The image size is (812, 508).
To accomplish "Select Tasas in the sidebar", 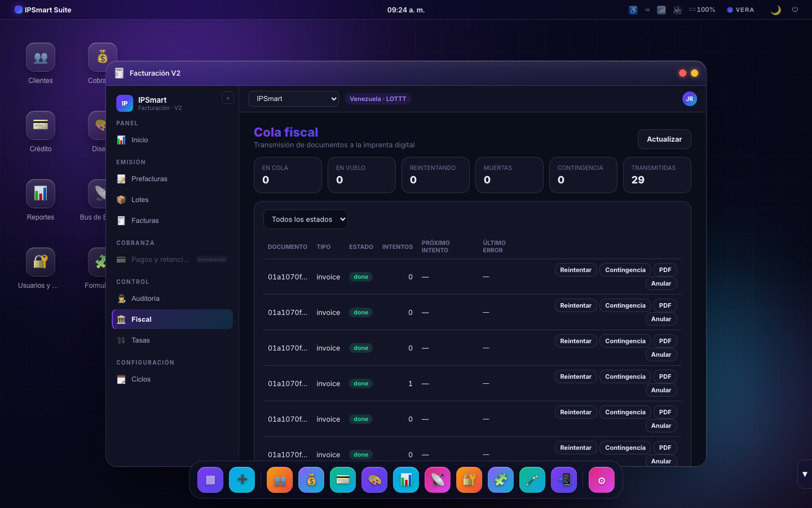I will [x=172, y=340].
